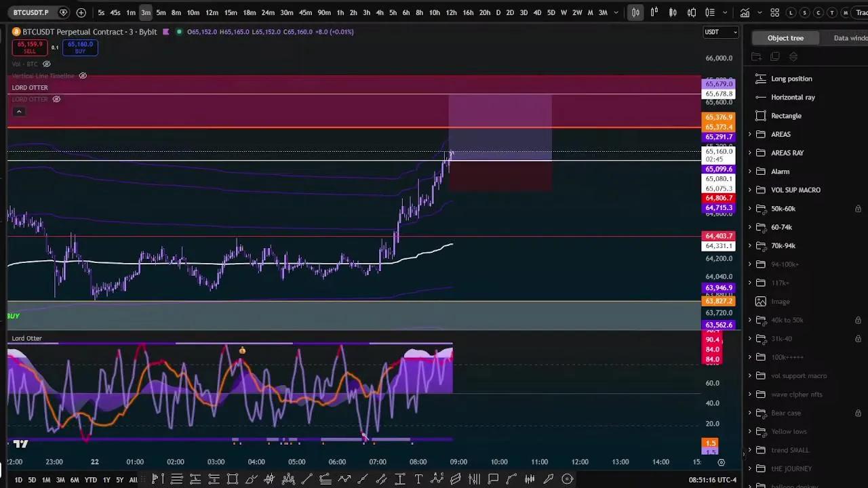Click the layers order icon in Object tree
This screenshot has height=488, width=868.
pyautogui.click(x=793, y=57)
